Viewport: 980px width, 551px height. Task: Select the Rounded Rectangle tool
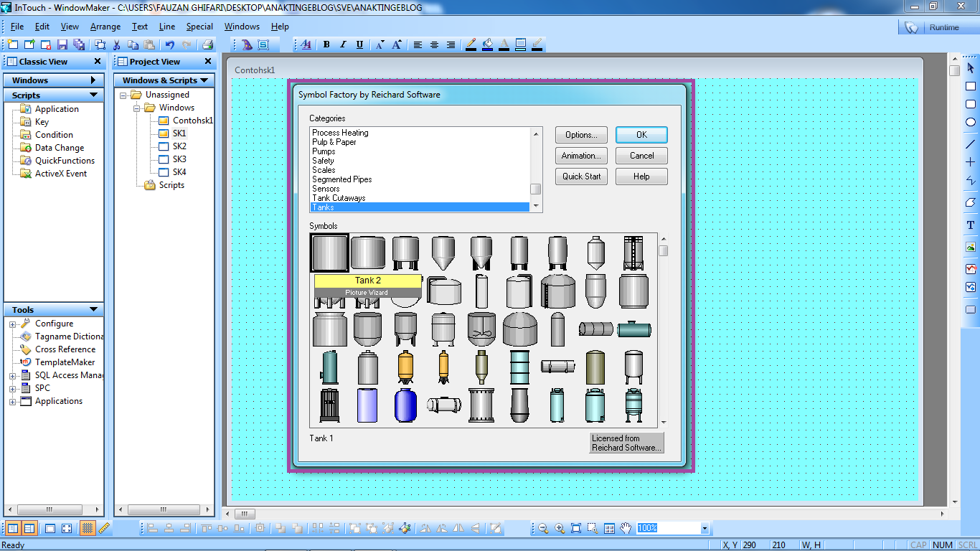pyautogui.click(x=971, y=104)
